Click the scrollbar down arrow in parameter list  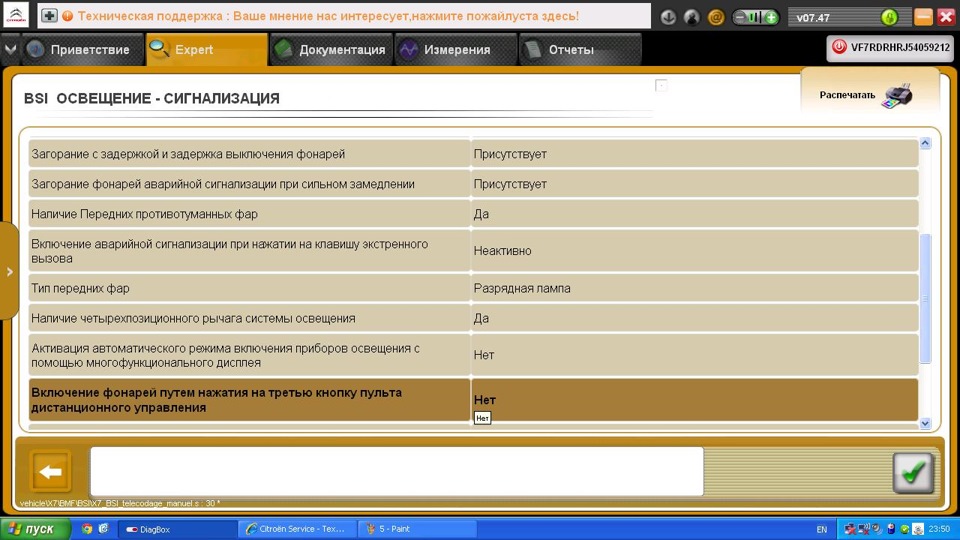tap(925, 423)
